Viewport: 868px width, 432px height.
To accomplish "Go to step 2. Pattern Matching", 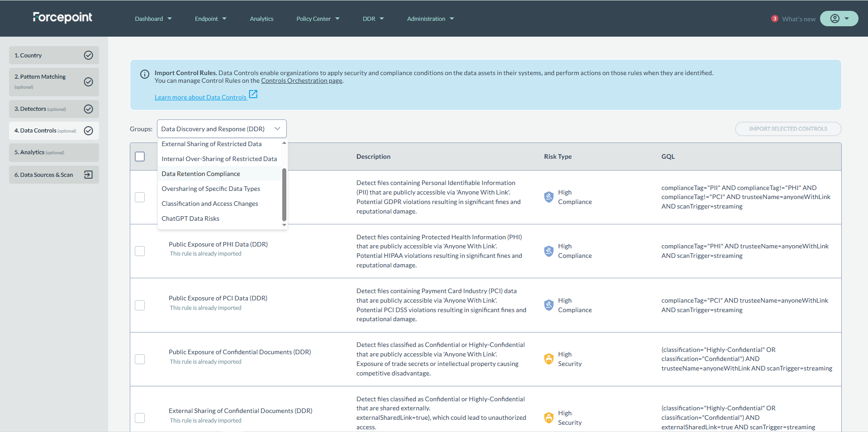I will [54, 82].
